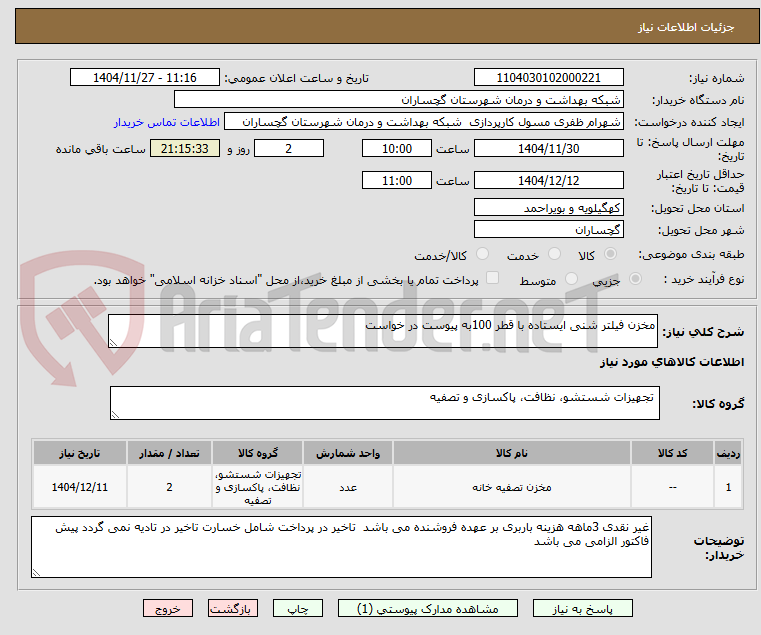Click the واحد شمارش column header
761x635 pixels.
click(348, 453)
